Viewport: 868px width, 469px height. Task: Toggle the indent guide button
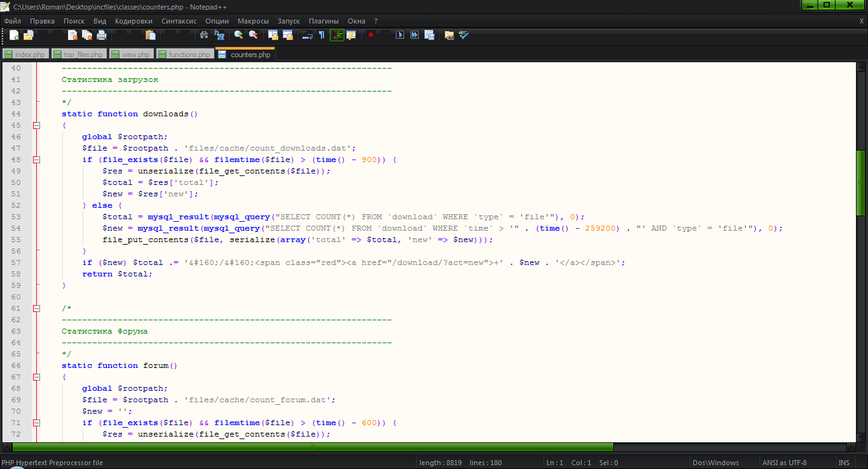(x=336, y=35)
